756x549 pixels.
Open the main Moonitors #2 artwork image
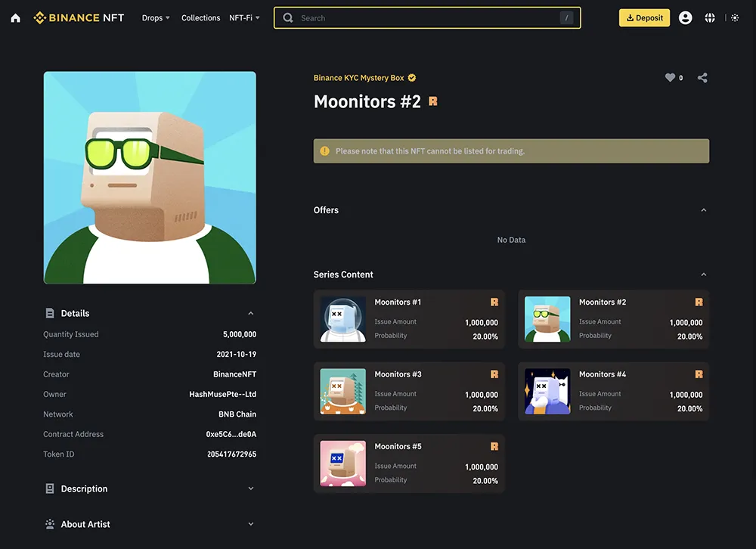(x=150, y=178)
